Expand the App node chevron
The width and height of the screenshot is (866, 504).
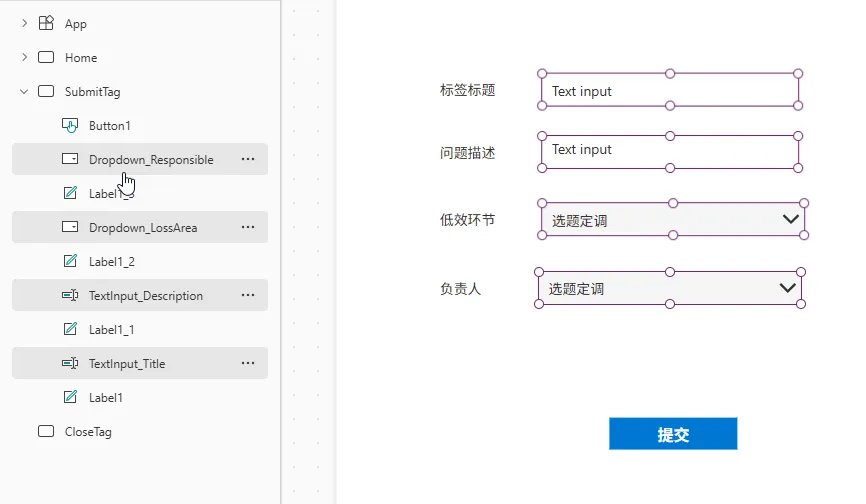pyautogui.click(x=24, y=24)
